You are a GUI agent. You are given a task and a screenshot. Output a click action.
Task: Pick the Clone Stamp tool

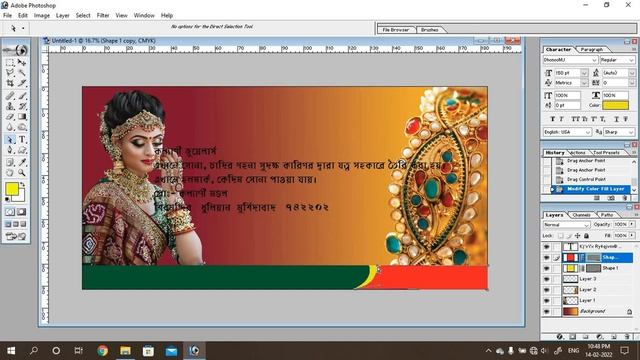tap(10, 106)
